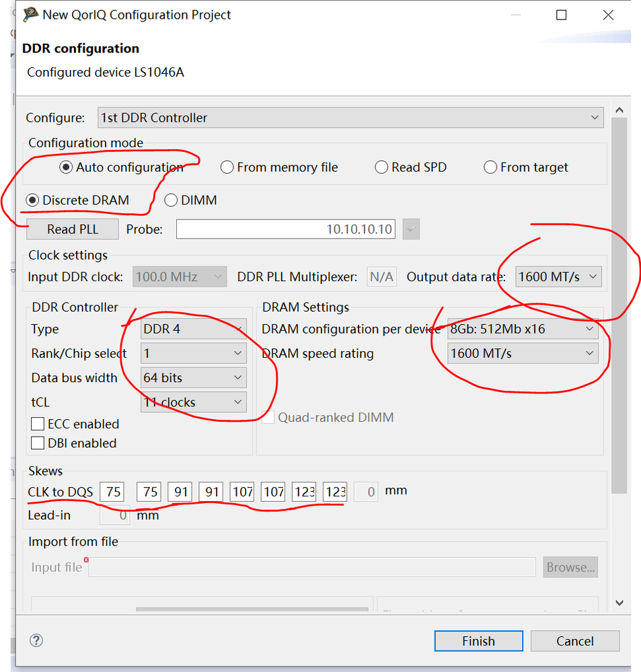
Task: Click the scrollbar up arrow
Action: pyautogui.click(x=619, y=110)
